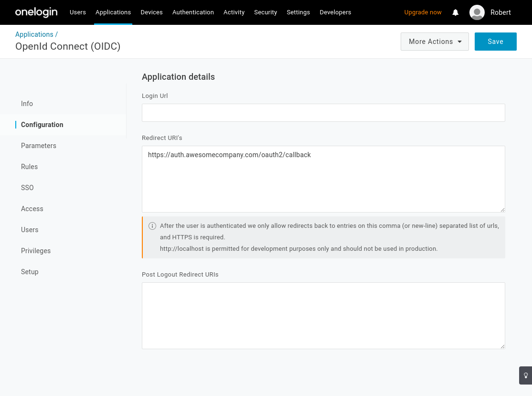Click the user avatar icon
Viewport: 532px width, 396px height.
pyautogui.click(x=477, y=12)
